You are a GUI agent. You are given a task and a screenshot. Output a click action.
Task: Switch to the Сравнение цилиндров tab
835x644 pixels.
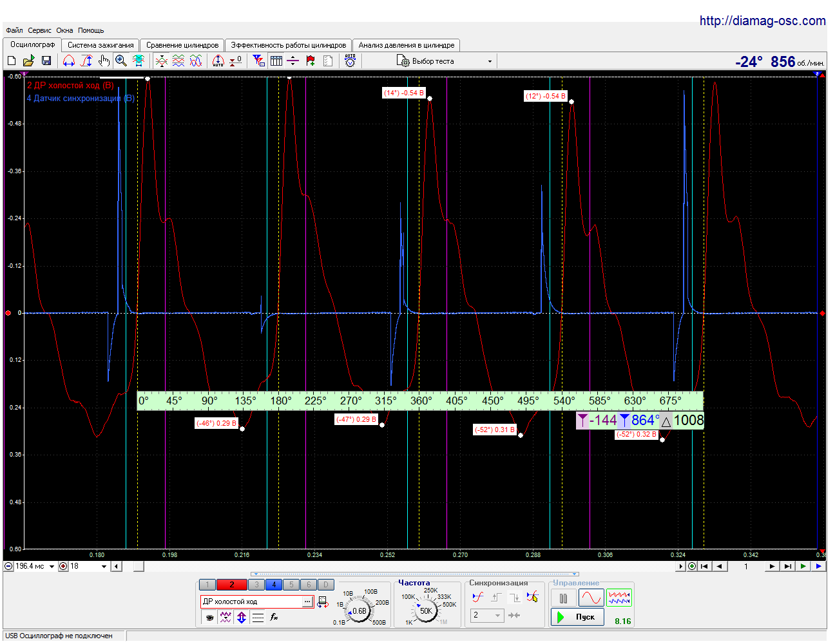pos(182,45)
